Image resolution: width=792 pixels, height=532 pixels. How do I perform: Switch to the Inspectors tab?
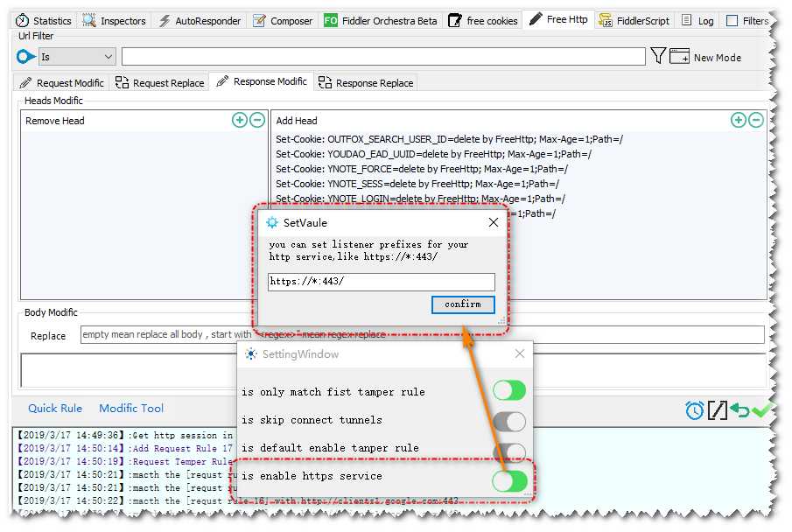tap(114, 21)
